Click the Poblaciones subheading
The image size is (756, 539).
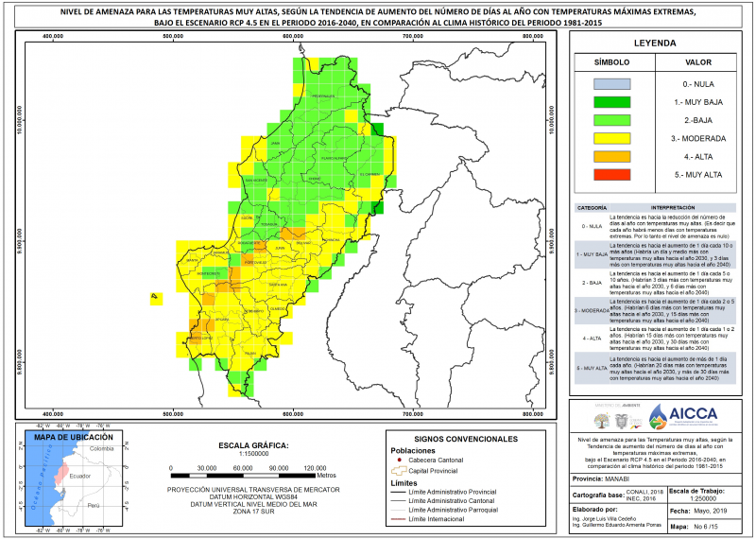[x=413, y=451]
